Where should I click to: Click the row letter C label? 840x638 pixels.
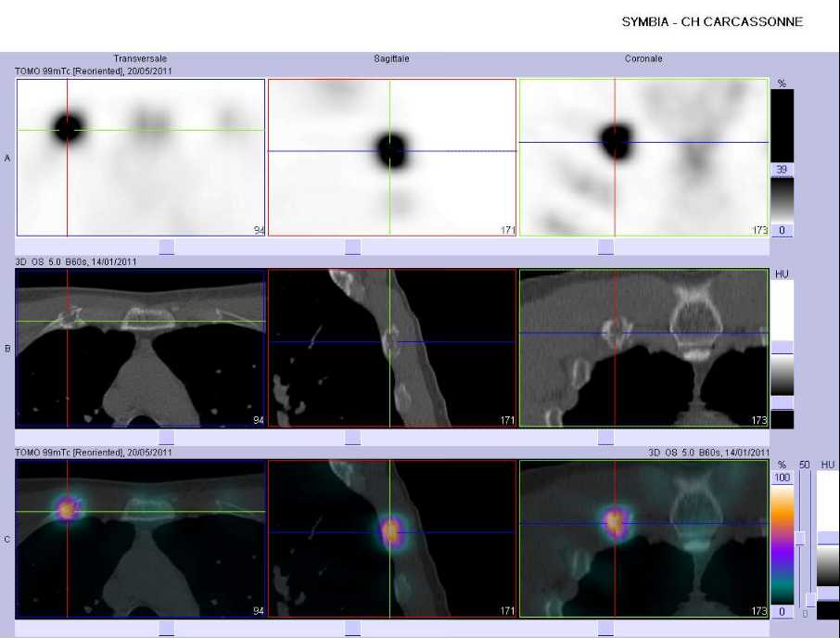[x=7, y=540]
